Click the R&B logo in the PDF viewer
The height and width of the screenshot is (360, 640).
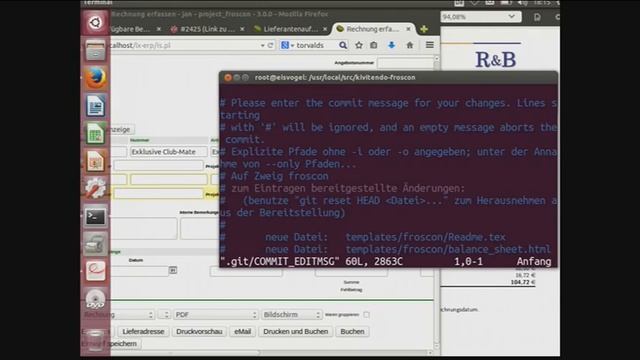(x=496, y=60)
